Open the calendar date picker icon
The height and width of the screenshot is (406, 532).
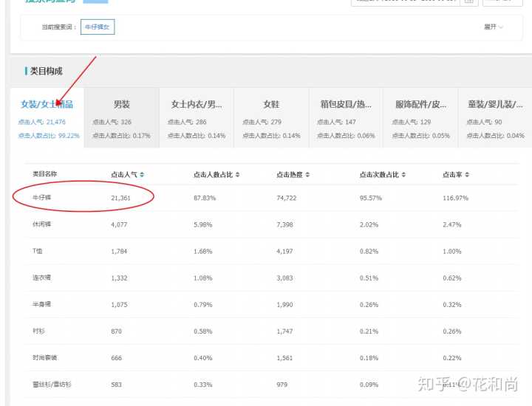pos(468,1)
